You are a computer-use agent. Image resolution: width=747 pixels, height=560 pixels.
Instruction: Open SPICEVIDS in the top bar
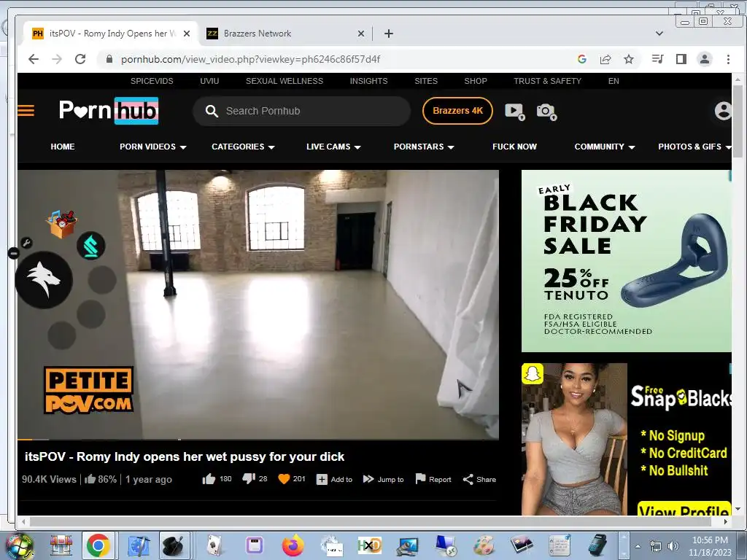click(152, 81)
